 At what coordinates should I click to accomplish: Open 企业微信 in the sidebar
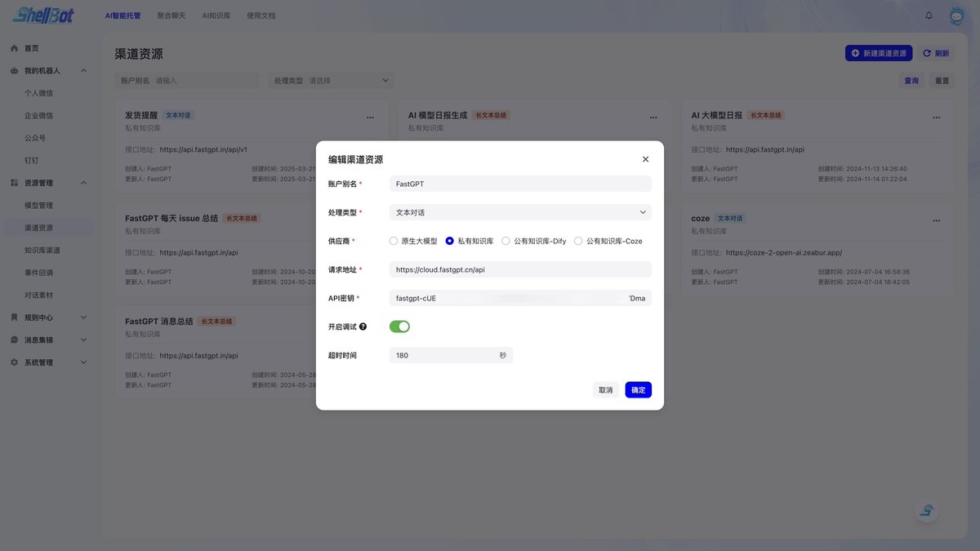(49, 116)
